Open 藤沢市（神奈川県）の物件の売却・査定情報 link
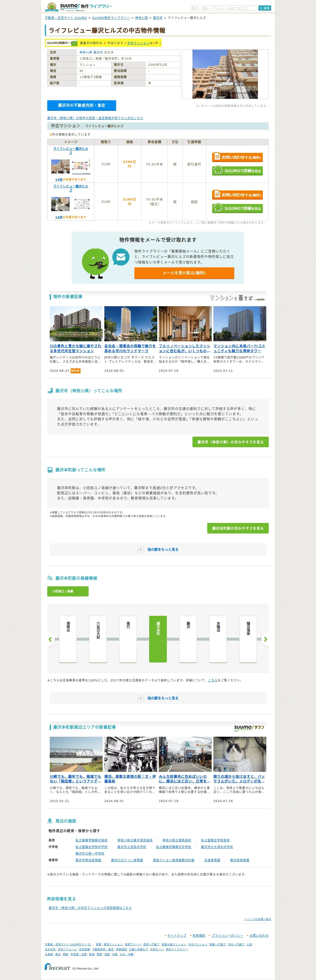316x980 pixels. 95,118
